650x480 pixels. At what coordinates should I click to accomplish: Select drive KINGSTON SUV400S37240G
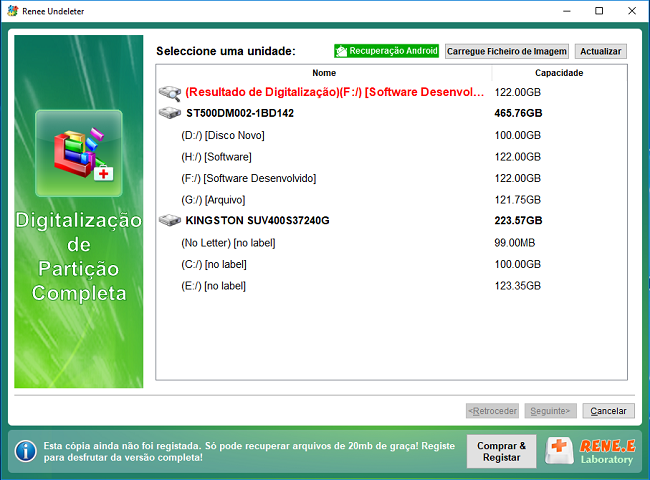tap(391, 221)
